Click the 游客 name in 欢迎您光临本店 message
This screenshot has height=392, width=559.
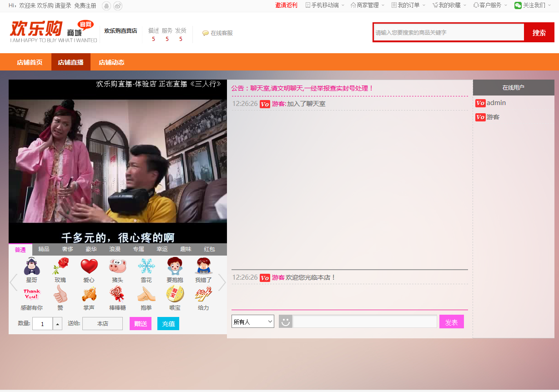[278, 277]
